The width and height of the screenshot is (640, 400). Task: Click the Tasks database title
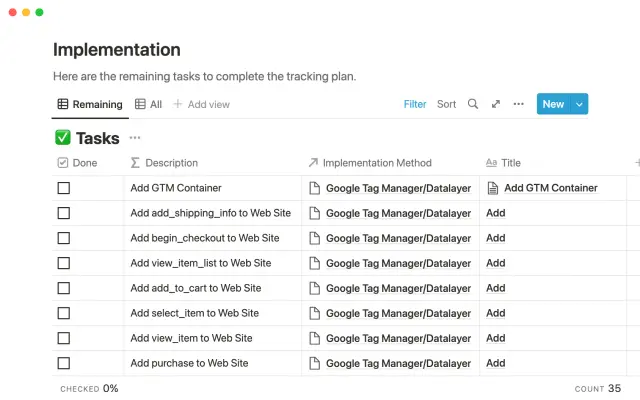point(98,138)
